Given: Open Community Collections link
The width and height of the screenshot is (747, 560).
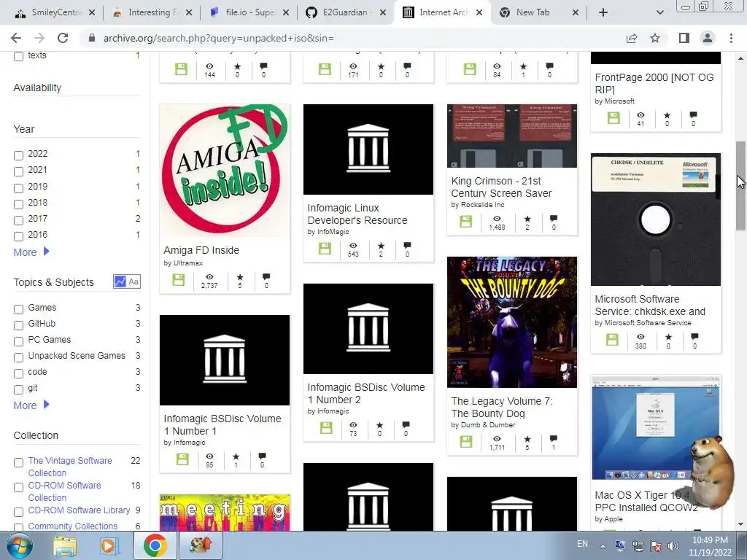Looking at the screenshot, I should pyautogui.click(x=72, y=526).
